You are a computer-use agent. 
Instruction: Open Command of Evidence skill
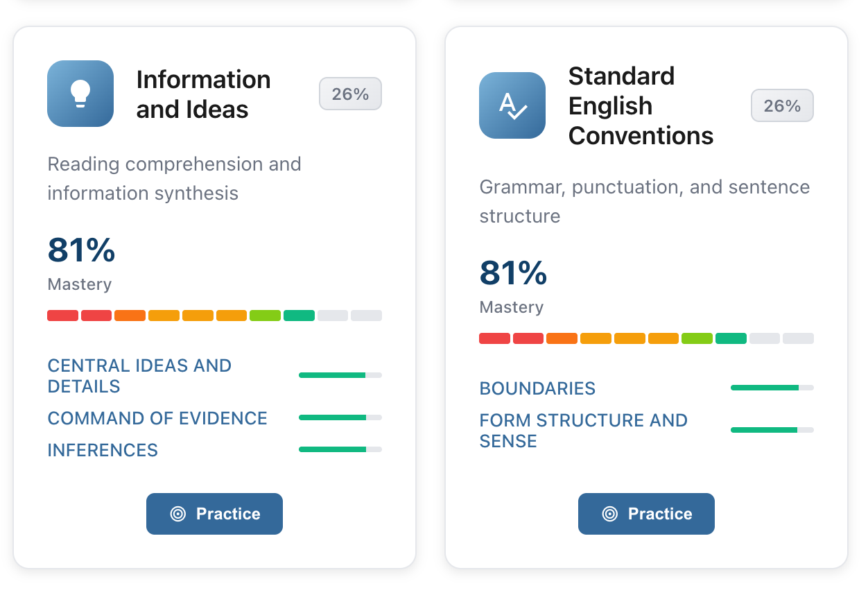157,418
